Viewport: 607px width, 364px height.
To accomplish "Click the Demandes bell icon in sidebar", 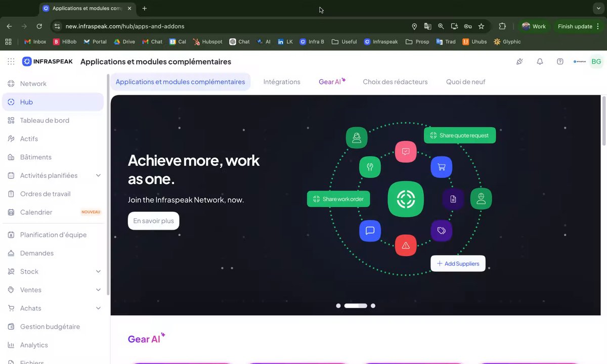I will point(11,253).
